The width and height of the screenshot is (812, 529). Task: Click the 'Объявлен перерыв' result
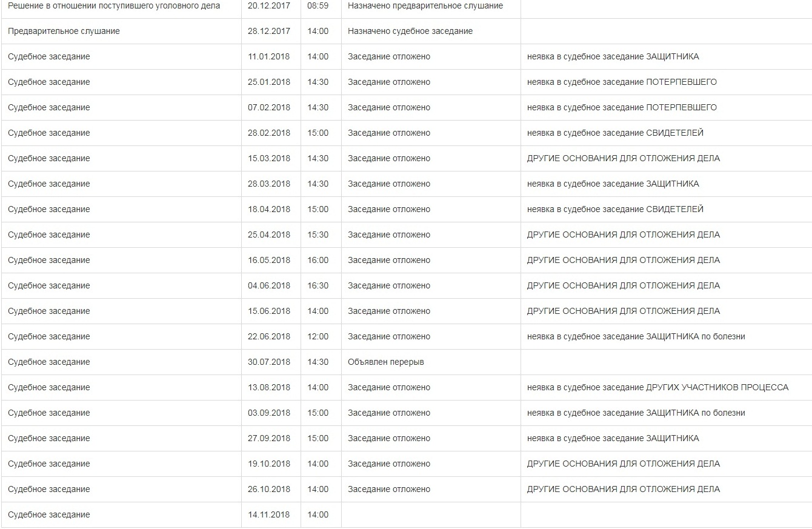pos(386,362)
